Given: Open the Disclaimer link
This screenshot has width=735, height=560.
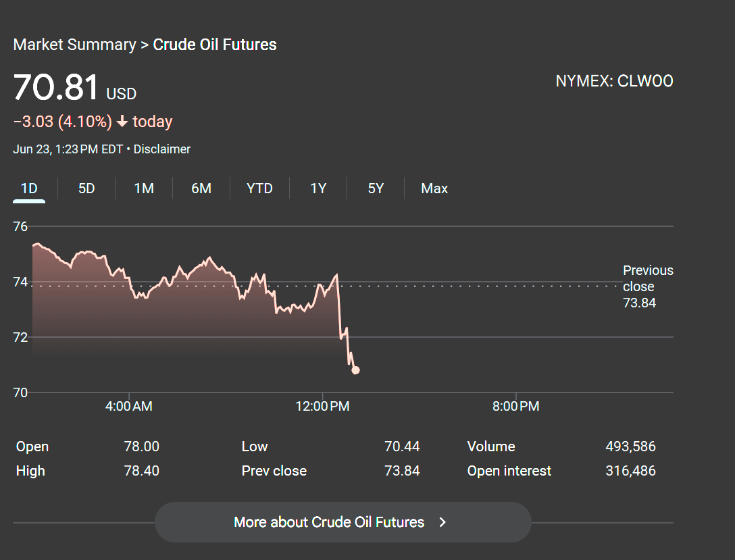Looking at the screenshot, I should click(x=161, y=149).
